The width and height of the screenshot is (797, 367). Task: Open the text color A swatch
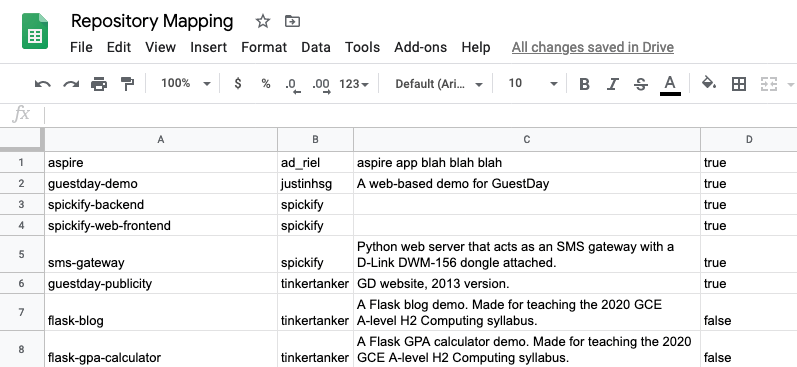[x=670, y=85]
